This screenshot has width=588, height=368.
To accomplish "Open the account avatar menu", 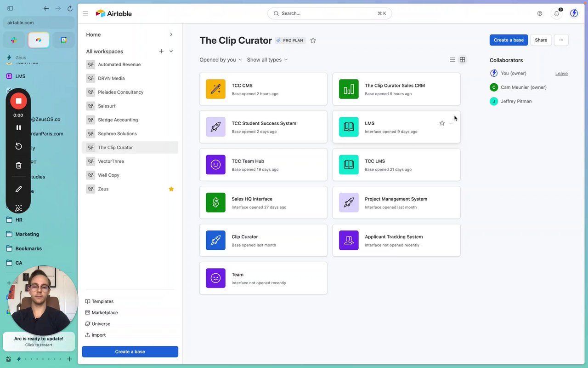I will (574, 13).
